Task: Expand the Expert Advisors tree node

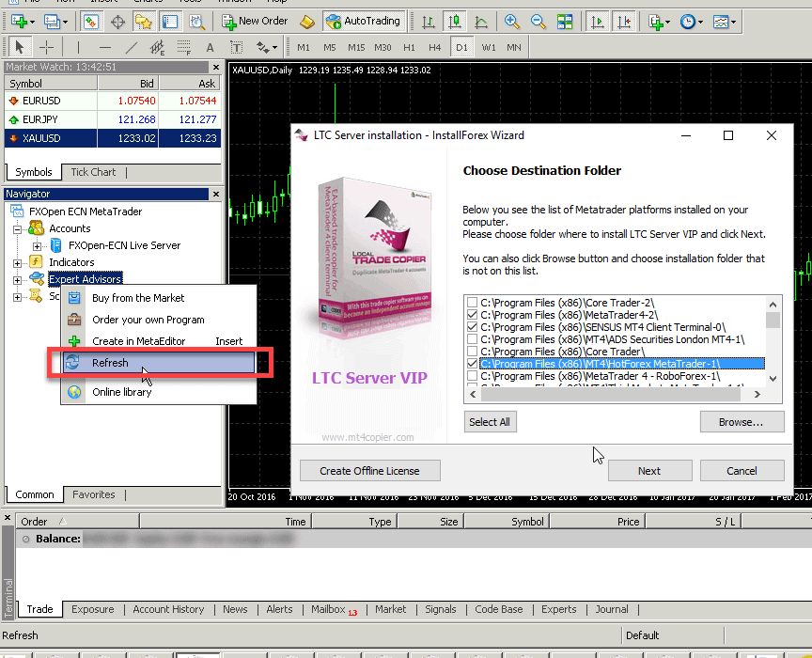Action: [17, 280]
